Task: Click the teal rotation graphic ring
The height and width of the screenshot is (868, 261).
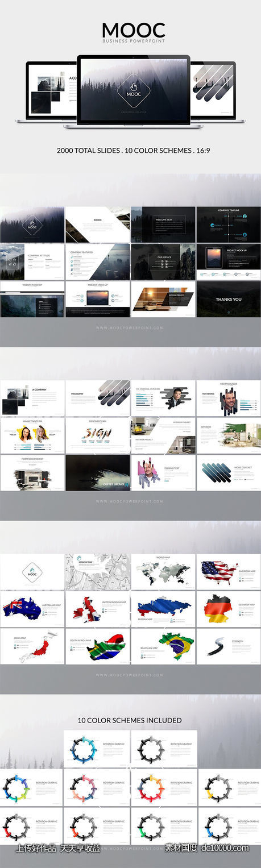Action: [x=84, y=750]
